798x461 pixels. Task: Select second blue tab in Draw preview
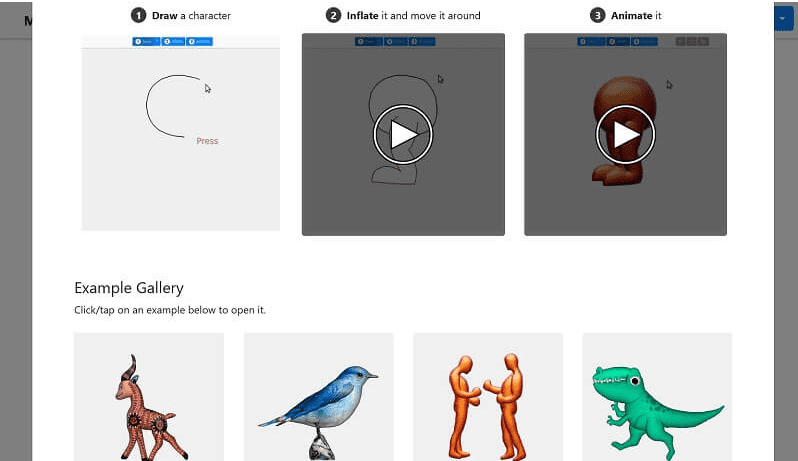point(173,41)
